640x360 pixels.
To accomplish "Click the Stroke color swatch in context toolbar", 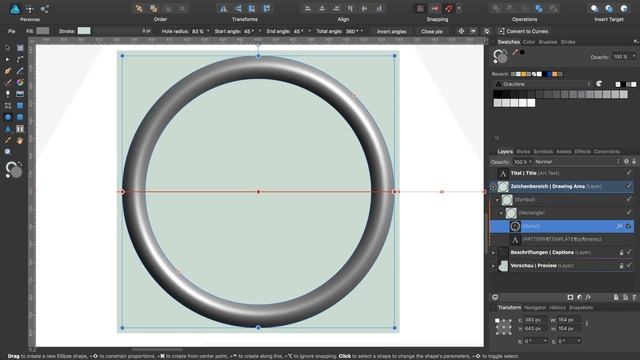I will (84, 31).
